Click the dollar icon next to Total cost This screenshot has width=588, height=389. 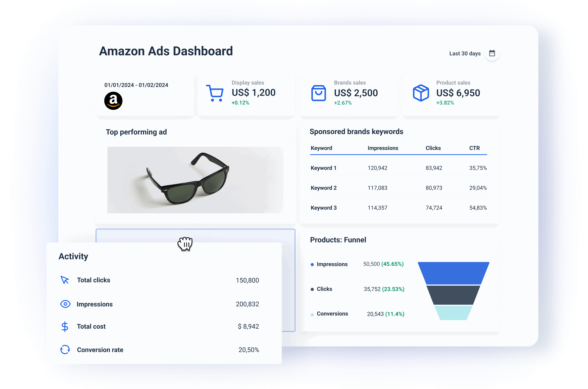pos(65,326)
